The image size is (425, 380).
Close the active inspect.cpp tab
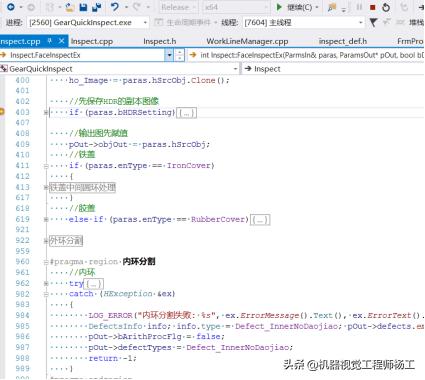[61, 41]
